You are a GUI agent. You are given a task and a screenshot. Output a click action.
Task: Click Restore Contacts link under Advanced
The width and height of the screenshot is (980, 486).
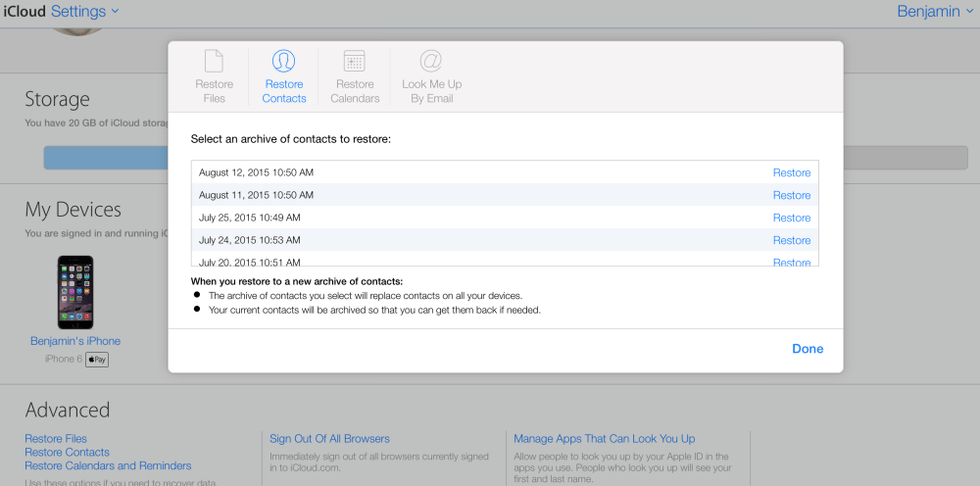67,453
